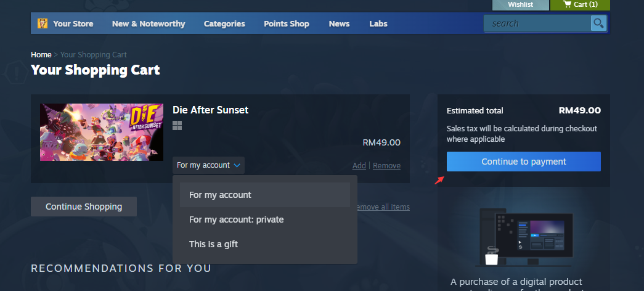Click the Home breadcrumb link
The width and height of the screenshot is (644, 291).
[x=41, y=55]
